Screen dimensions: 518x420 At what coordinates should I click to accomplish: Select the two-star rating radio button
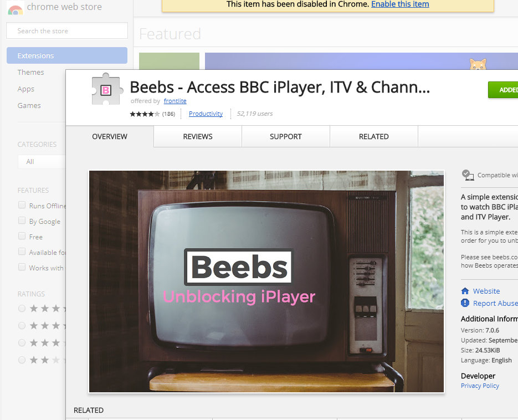click(x=22, y=360)
